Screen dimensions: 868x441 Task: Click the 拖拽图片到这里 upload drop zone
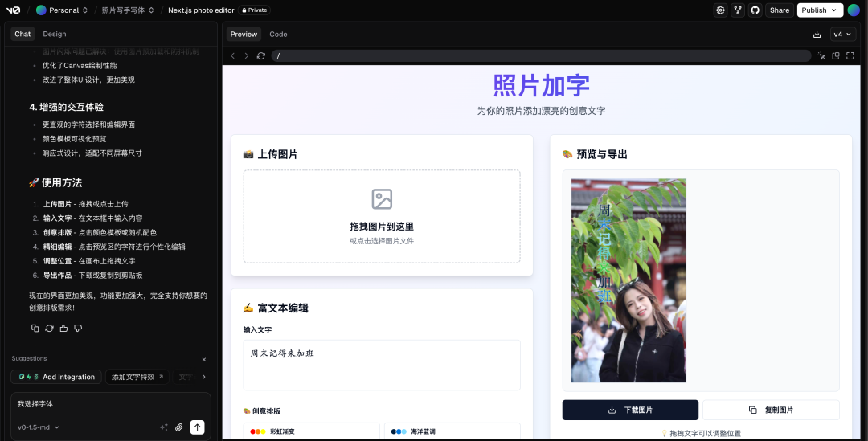pyautogui.click(x=382, y=216)
